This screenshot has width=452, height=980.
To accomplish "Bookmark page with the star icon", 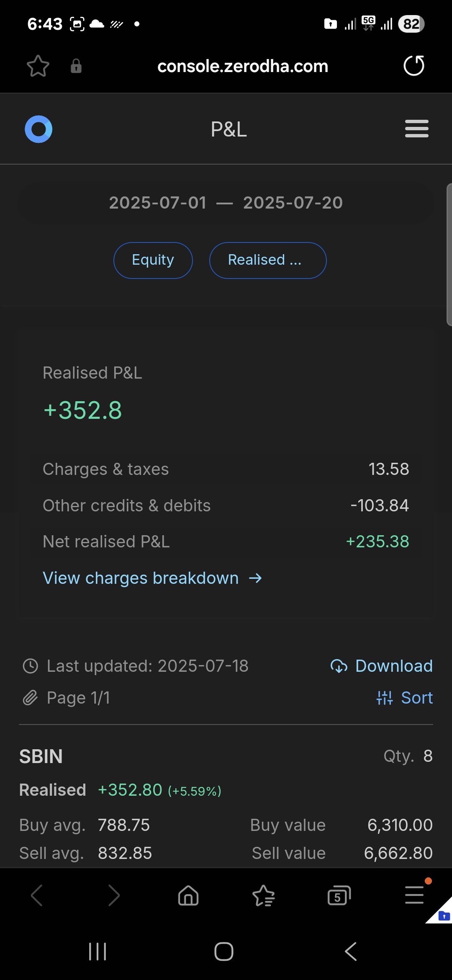I will click(38, 66).
